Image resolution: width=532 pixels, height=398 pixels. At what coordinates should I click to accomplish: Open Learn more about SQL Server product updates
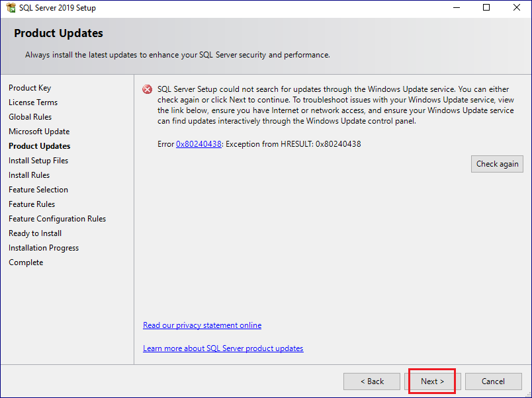pos(223,348)
